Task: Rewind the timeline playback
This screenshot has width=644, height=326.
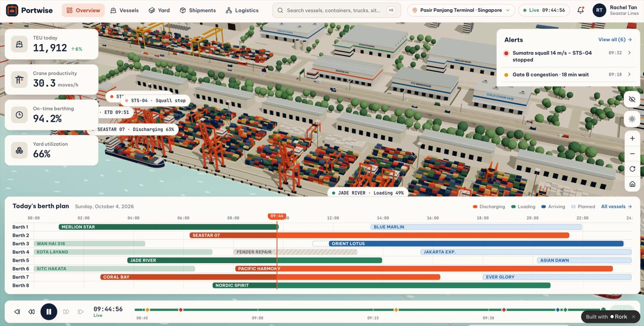Action: pyautogui.click(x=32, y=311)
